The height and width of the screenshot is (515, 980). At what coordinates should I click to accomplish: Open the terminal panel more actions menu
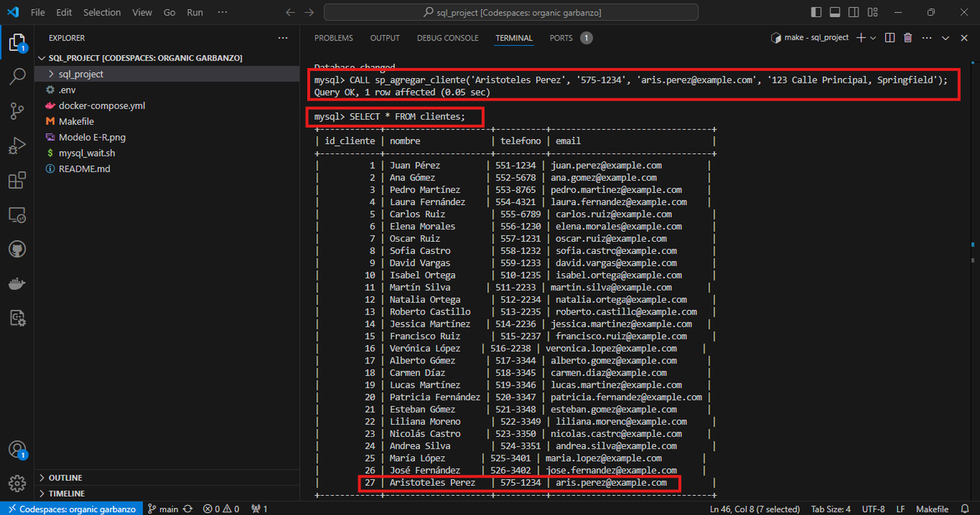926,37
